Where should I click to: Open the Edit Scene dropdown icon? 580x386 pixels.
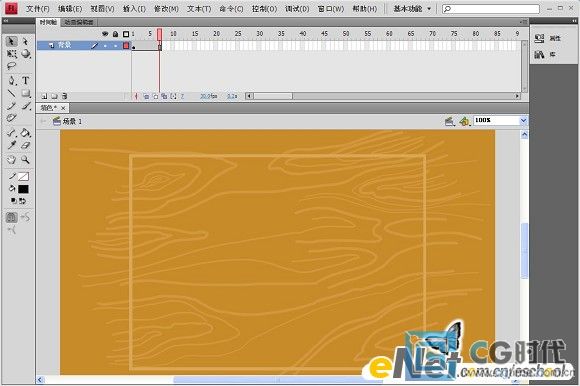[450, 121]
